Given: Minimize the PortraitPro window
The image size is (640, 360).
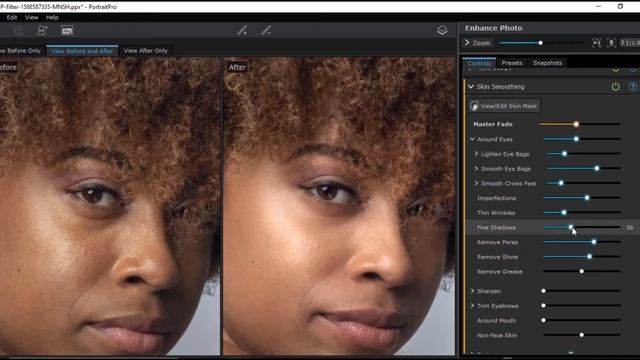Looking at the screenshot, I should point(598,7).
